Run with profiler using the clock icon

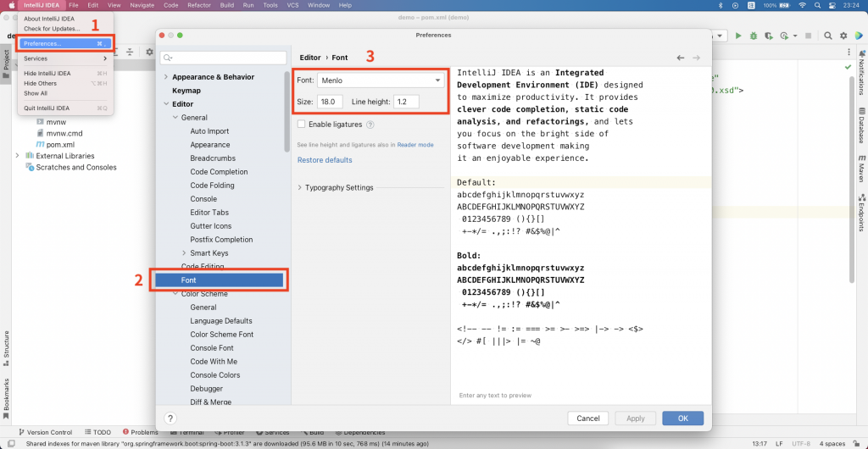[x=784, y=36]
